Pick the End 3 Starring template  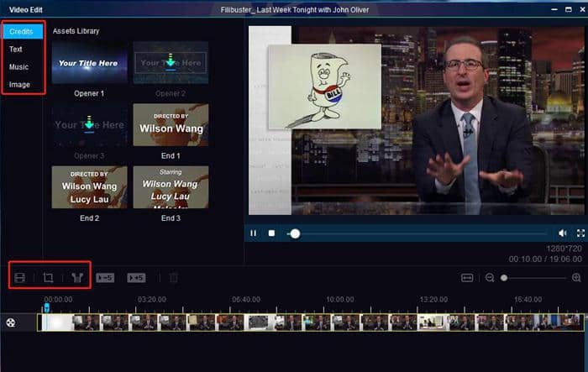[x=171, y=187]
